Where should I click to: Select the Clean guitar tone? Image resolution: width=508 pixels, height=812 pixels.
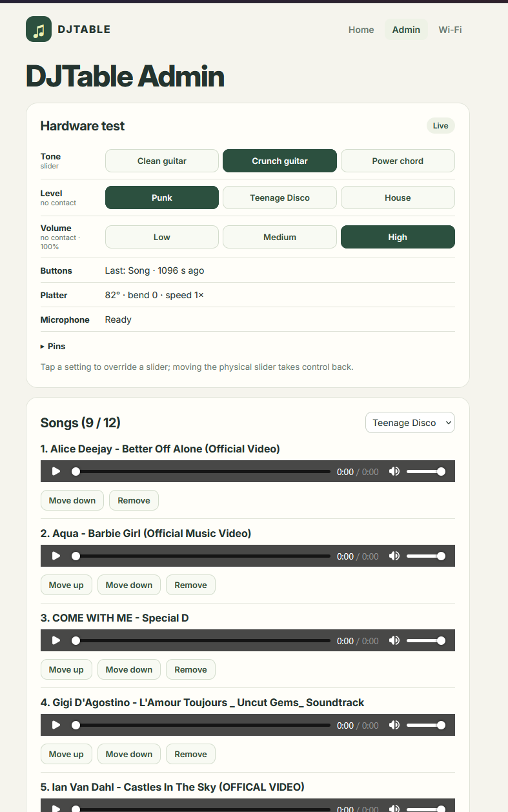162,161
